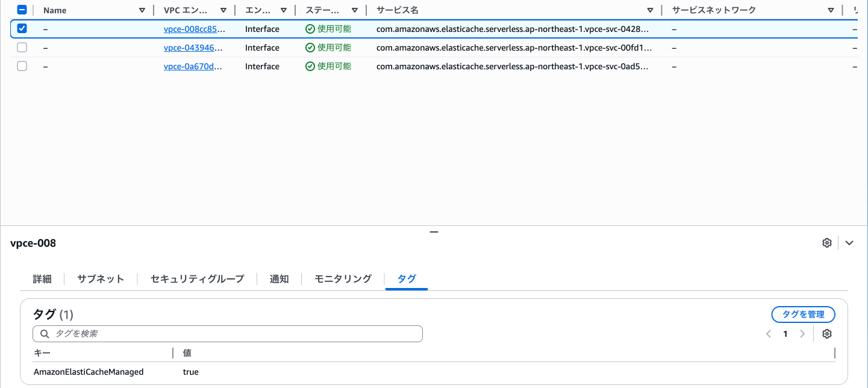Viewport: 868px width, 388px height.
Task: Click the タグを管理 button
Action: [x=803, y=314]
